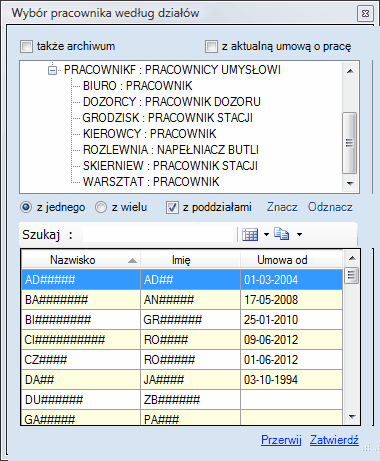This screenshot has width=380, height=461.
Task: Open the dropdown arrow next to grid icon
Action: 266,235
